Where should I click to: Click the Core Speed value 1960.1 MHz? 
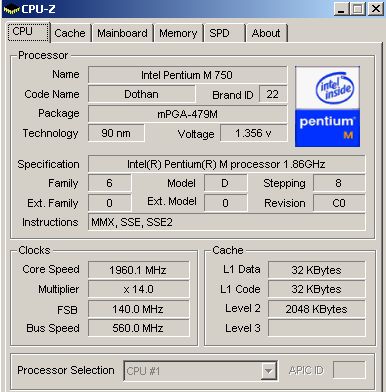(x=138, y=270)
